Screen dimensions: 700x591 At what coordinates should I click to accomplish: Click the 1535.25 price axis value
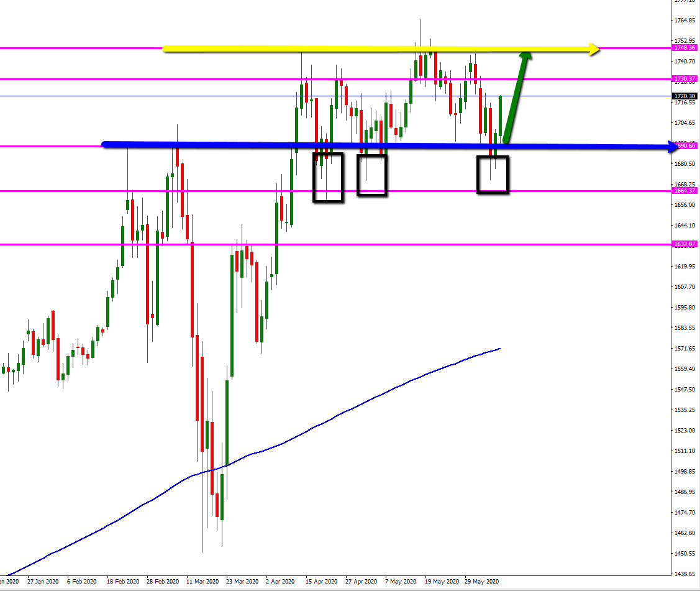(x=684, y=410)
